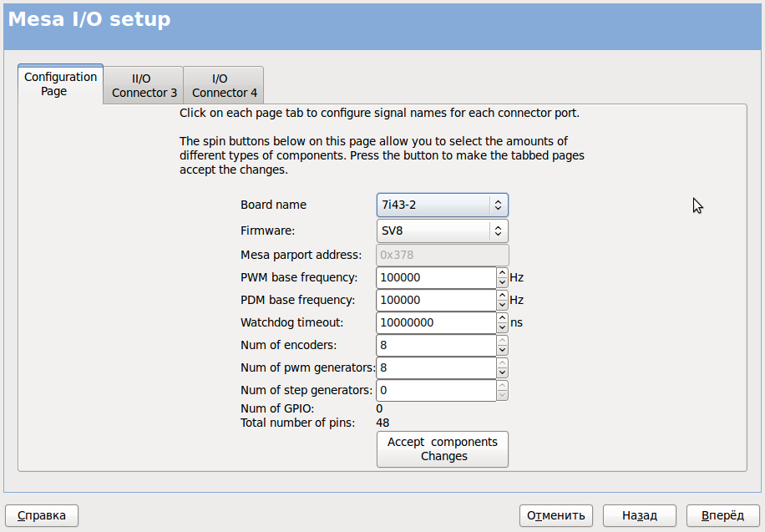Click the Num of step generators field

click(x=436, y=390)
